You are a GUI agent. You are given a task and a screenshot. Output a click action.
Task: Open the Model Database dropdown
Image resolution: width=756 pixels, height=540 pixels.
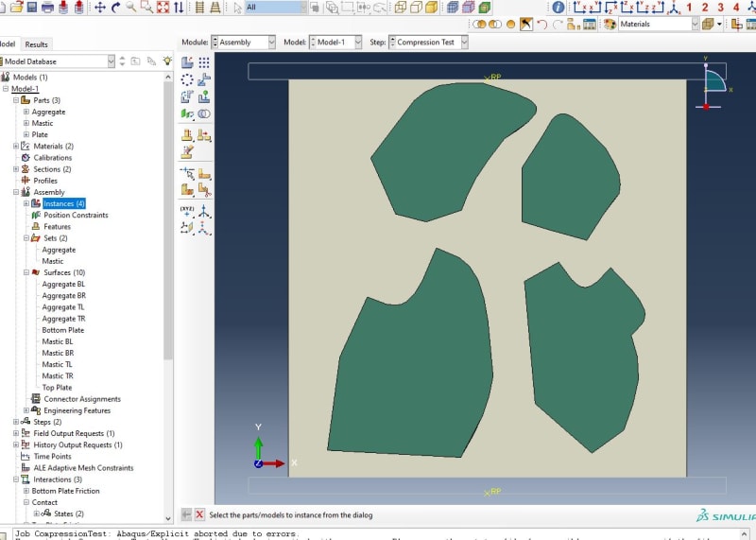(x=57, y=61)
